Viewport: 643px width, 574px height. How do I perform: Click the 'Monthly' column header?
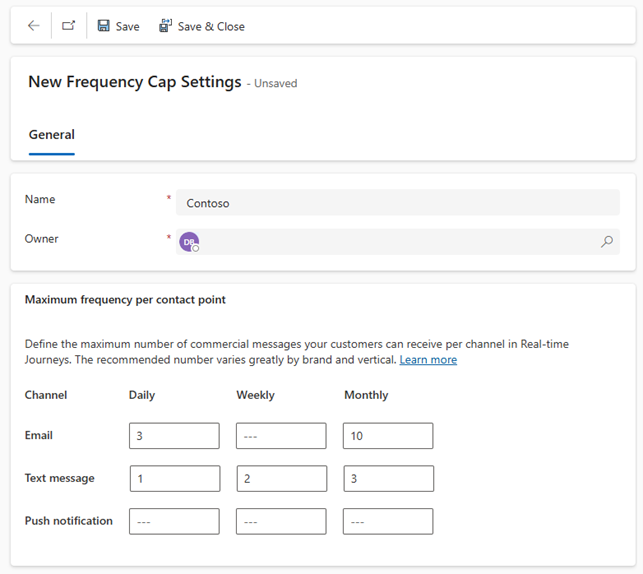(366, 395)
